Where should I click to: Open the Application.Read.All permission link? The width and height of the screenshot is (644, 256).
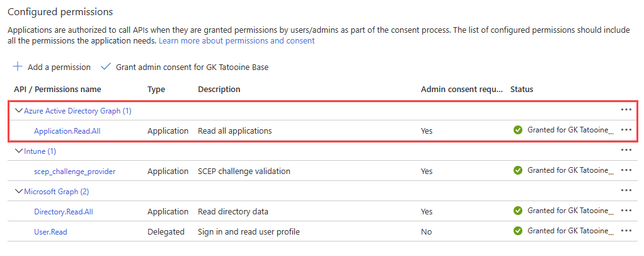pos(67,131)
